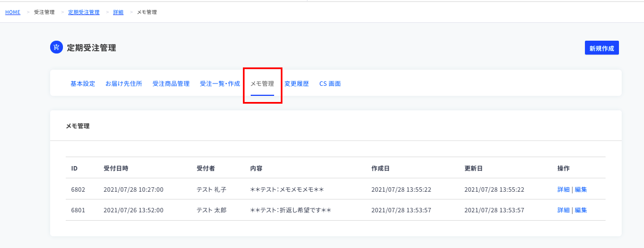Click the 受付日時 column header
The image size is (644, 248).
116,168
